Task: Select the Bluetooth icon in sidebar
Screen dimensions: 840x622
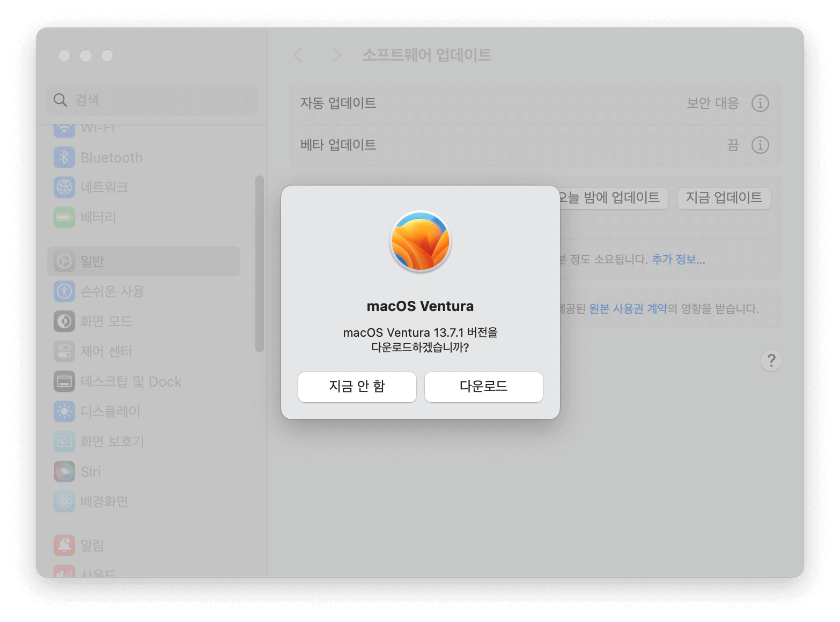Action: [x=64, y=157]
